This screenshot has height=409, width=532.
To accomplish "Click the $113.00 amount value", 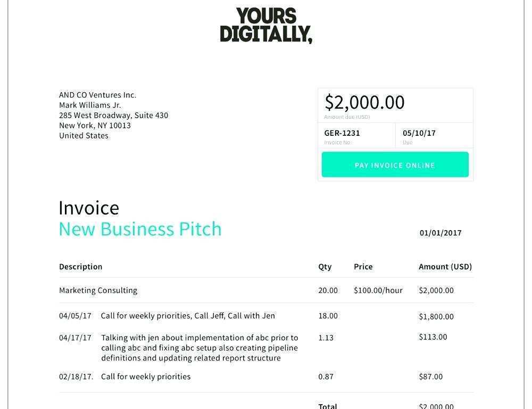I will coord(433,337).
